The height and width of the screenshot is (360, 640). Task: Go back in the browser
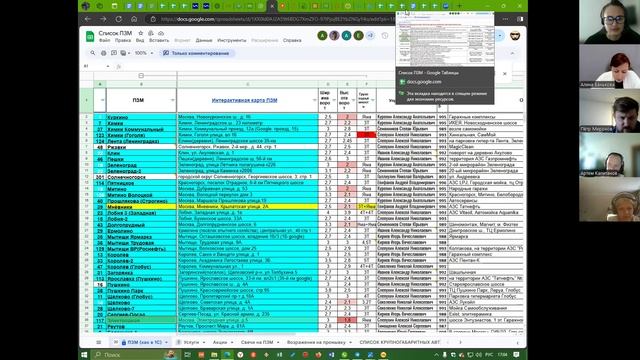(88, 19)
